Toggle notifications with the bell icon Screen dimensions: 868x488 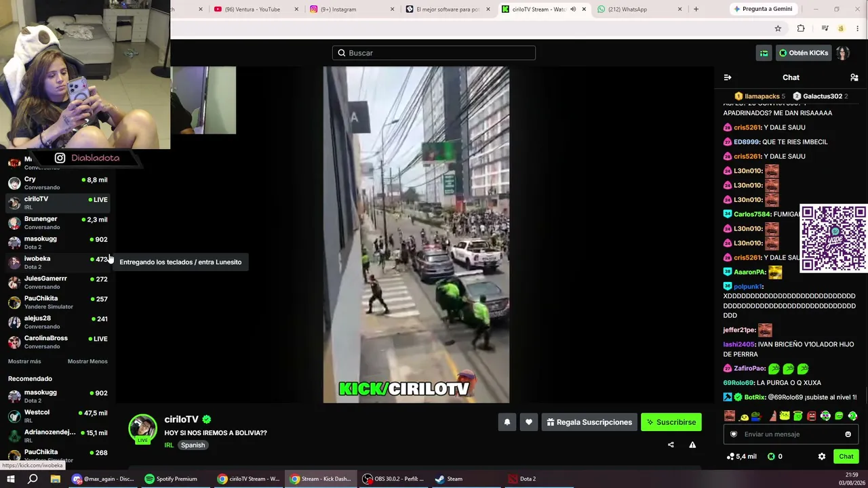click(507, 422)
